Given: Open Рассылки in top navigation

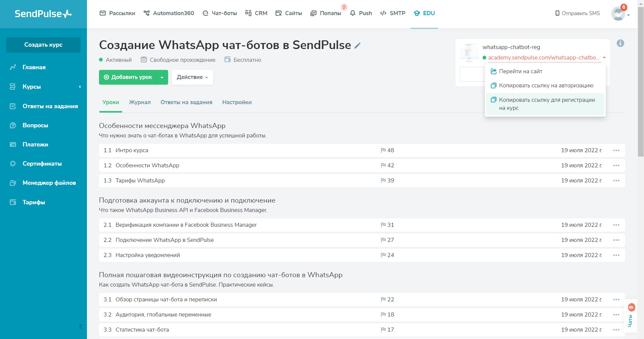Looking at the screenshot, I should coord(117,13).
